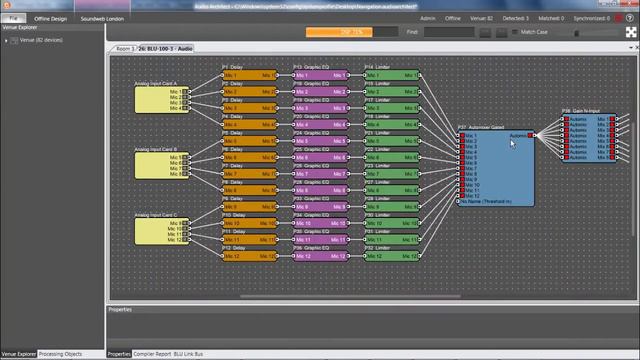Select the P8 Delay Mic 8 block
Screen dimensions: 640x360
tap(249, 190)
